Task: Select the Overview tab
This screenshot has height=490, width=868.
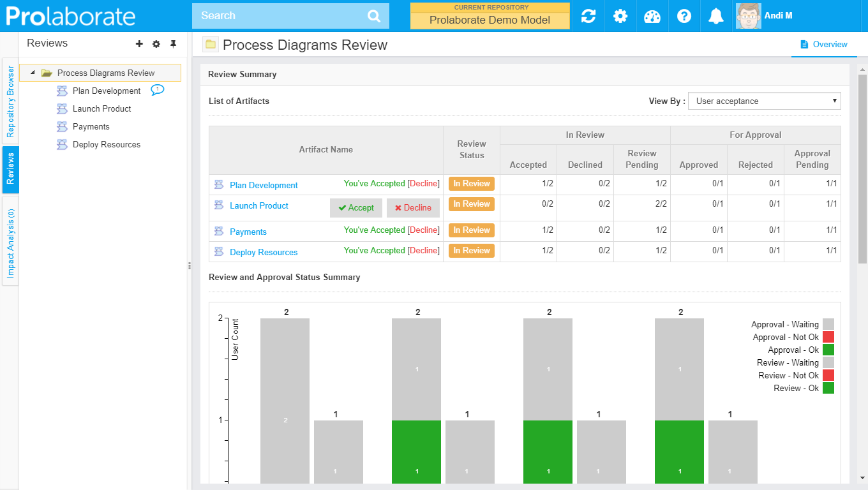Action: [x=823, y=45]
